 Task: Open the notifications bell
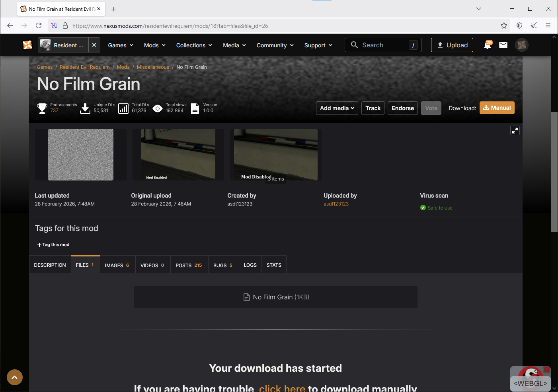488,45
